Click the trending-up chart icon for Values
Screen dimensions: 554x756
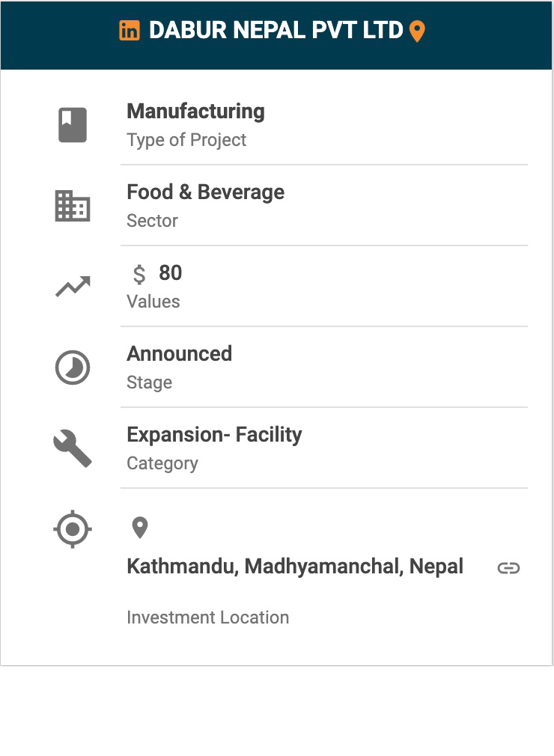tap(73, 287)
